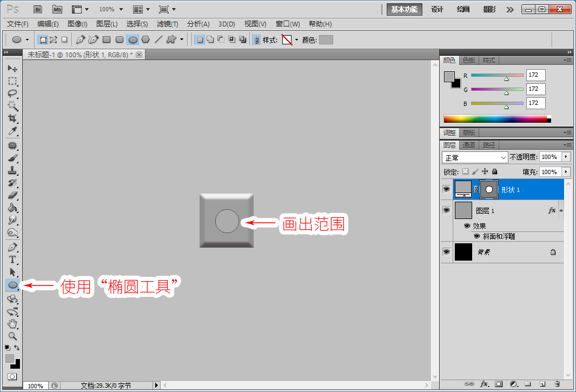Choose the Rounded Rectangle shape in options bar
This screenshot has height=392, width=576.
120,39
